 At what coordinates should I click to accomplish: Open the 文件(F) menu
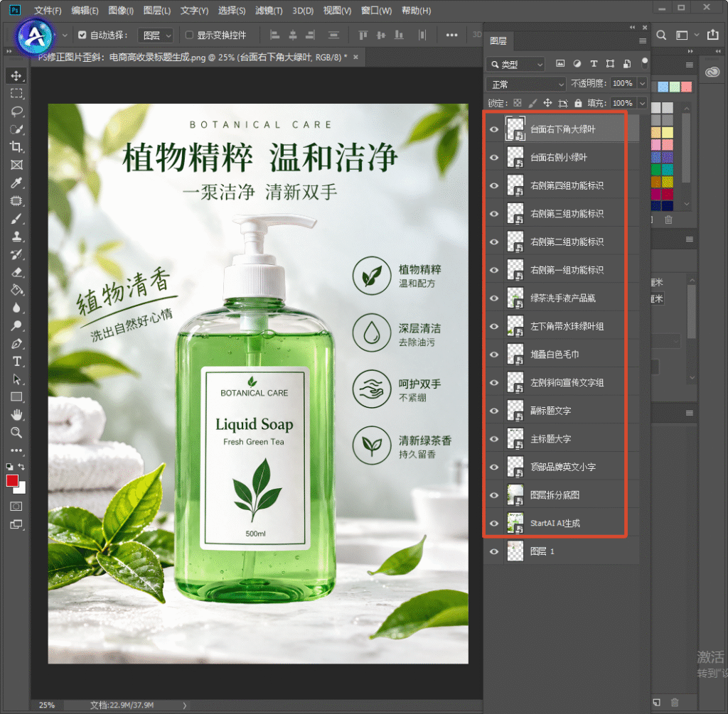pyautogui.click(x=48, y=11)
